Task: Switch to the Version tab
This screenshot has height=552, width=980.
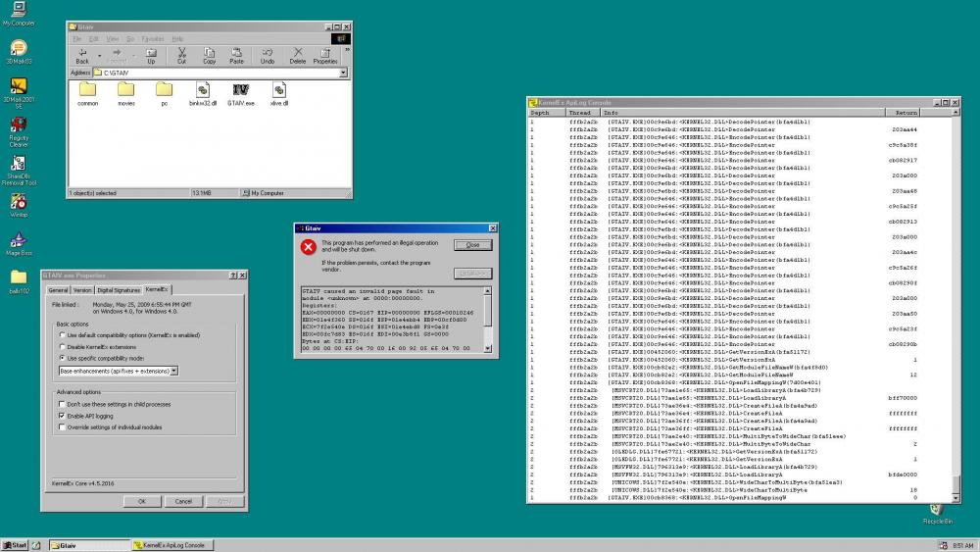Action: (82, 290)
